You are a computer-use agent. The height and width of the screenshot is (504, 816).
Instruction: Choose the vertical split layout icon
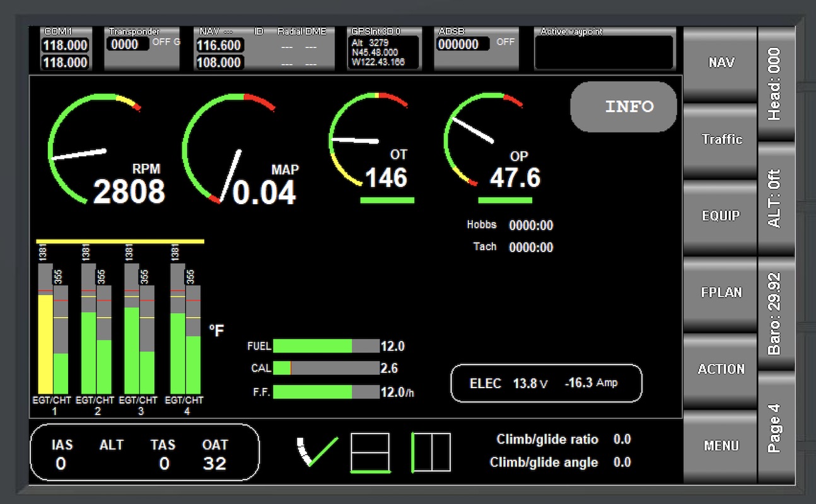[x=431, y=452]
